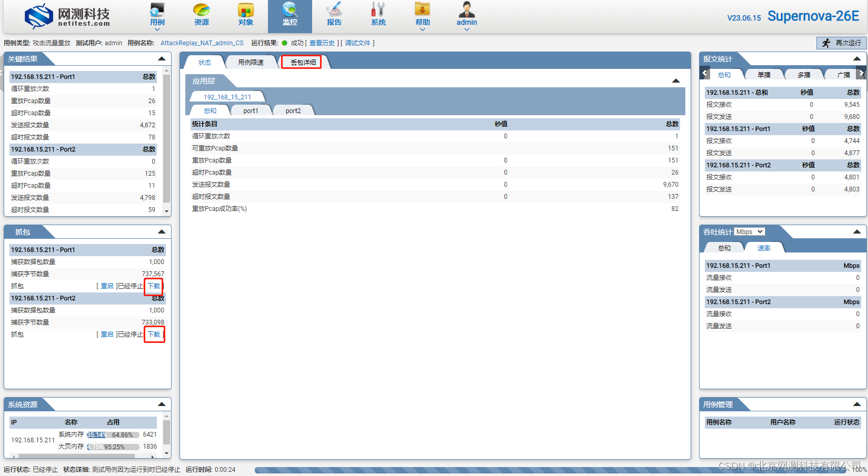Collapse the 用例管理 case management panel
The width and height of the screenshot is (868, 476).
(857, 404)
